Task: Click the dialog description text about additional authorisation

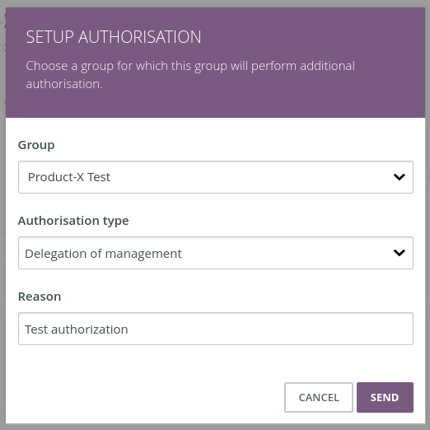Action: point(190,75)
